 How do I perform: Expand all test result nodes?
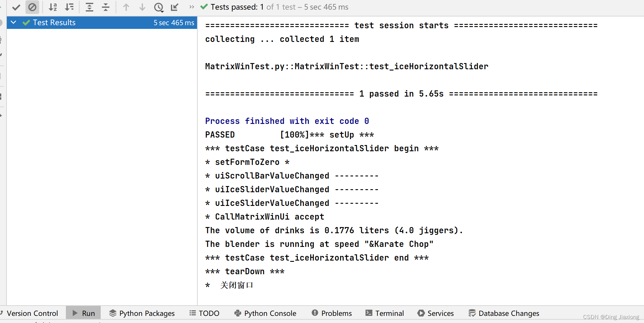point(90,7)
